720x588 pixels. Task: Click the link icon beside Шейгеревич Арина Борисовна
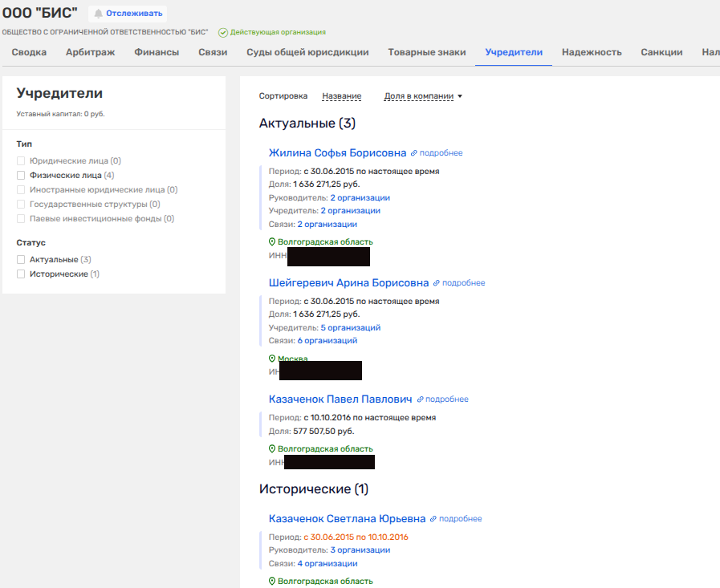437,283
